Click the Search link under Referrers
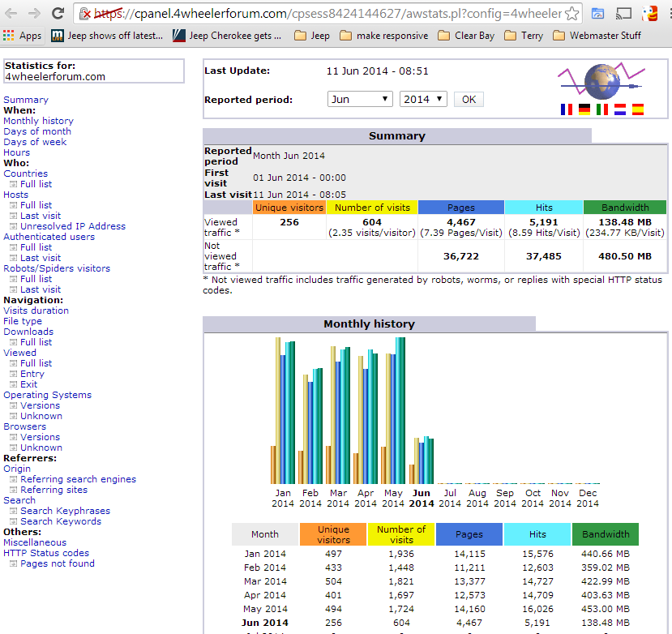The height and width of the screenshot is (634, 672). (x=19, y=500)
